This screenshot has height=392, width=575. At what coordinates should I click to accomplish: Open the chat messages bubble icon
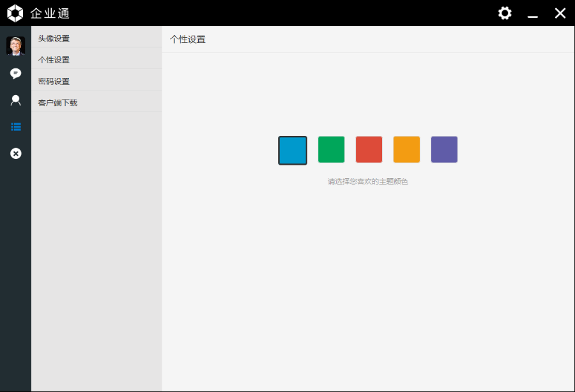point(15,73)
